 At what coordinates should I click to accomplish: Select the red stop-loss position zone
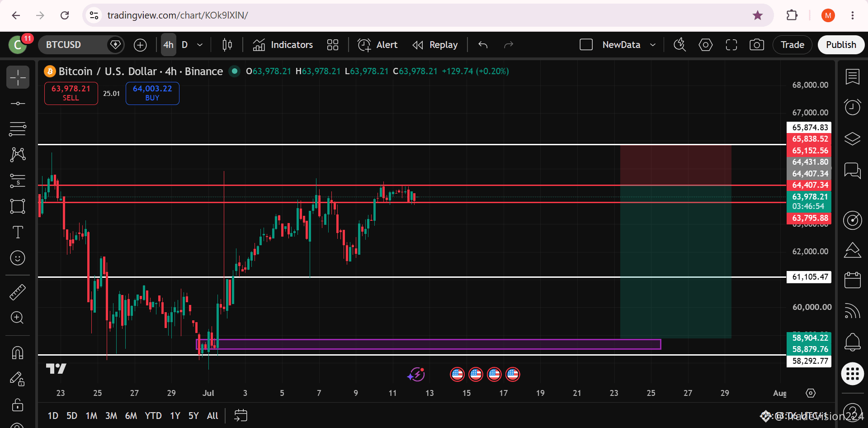(x=675, y=165)
